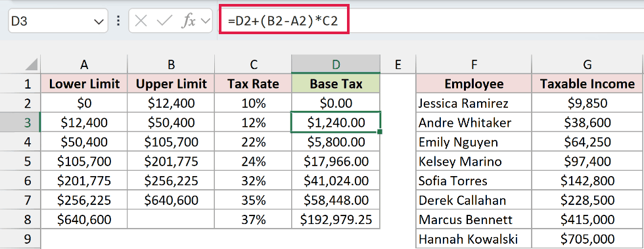Select row 8 header
This screenshot has height=249, width=644.
[20, 219]
